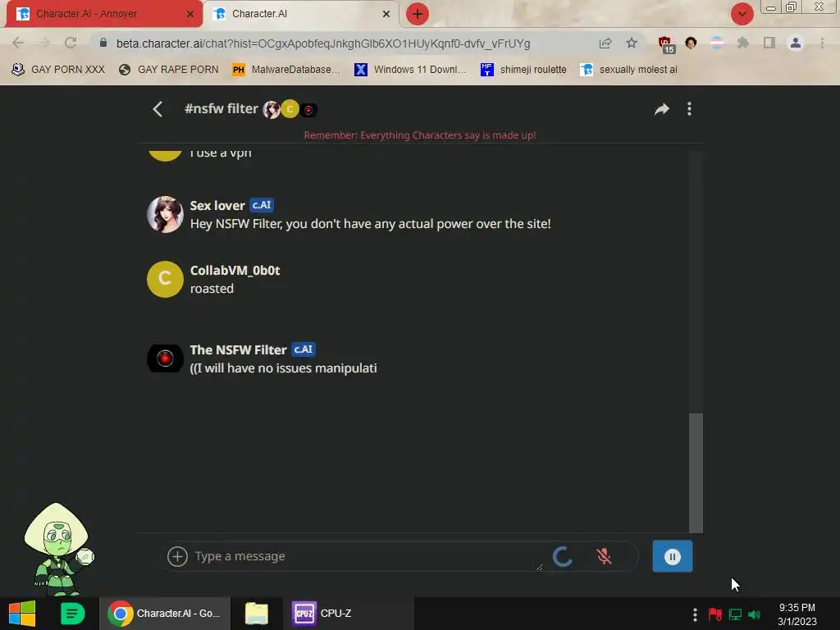Reload the current page
The height and width of the screenshot is (630, 840).
[x=71, y=43]
